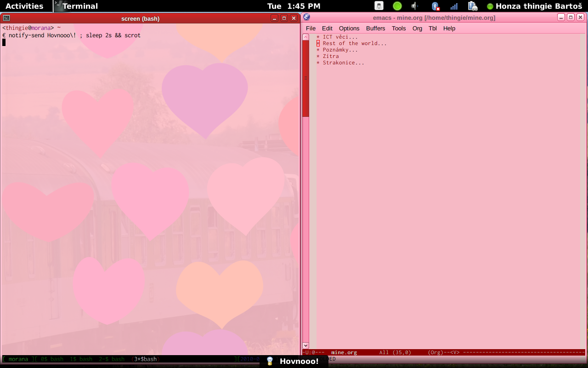Screen dimensions: 588x368
Task: Open the Honza thingie Bartoš user menu
Action: [534, 6]
